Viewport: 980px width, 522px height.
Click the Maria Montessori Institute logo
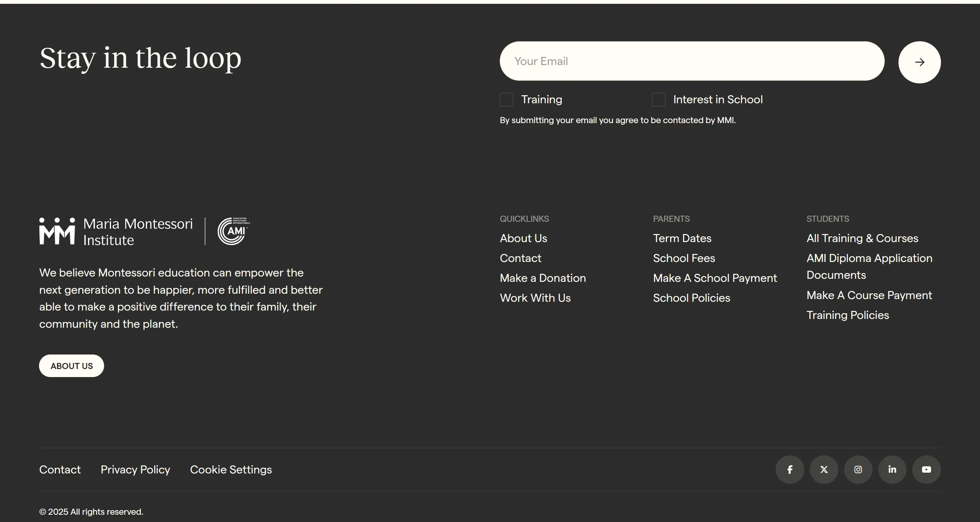(116, 231)
